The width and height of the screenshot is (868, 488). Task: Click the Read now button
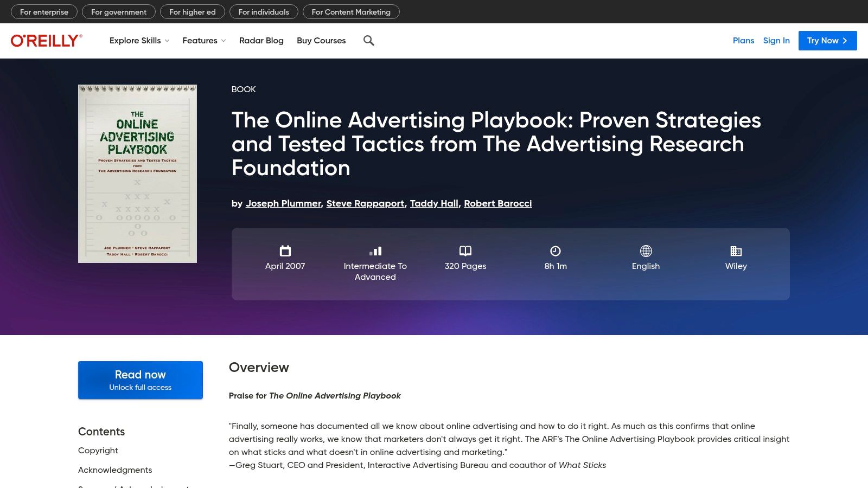tap(141, 380)
